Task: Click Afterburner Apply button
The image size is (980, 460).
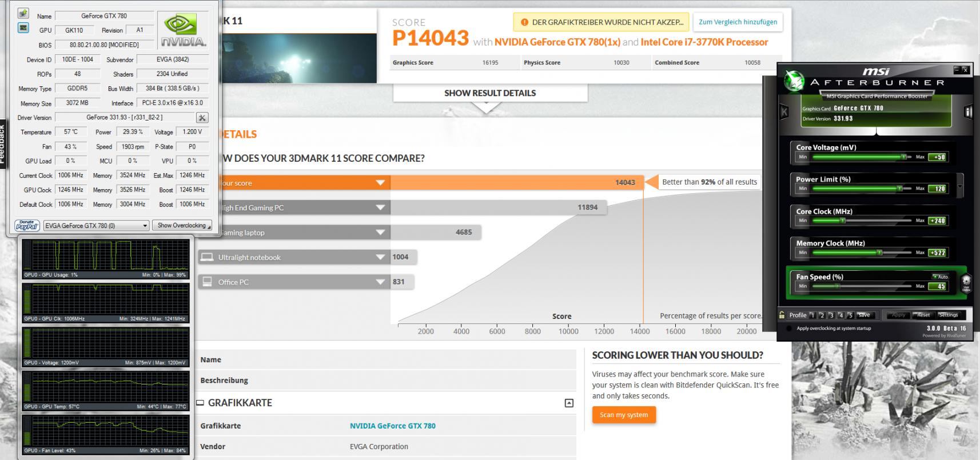Action: click(898, 315)
